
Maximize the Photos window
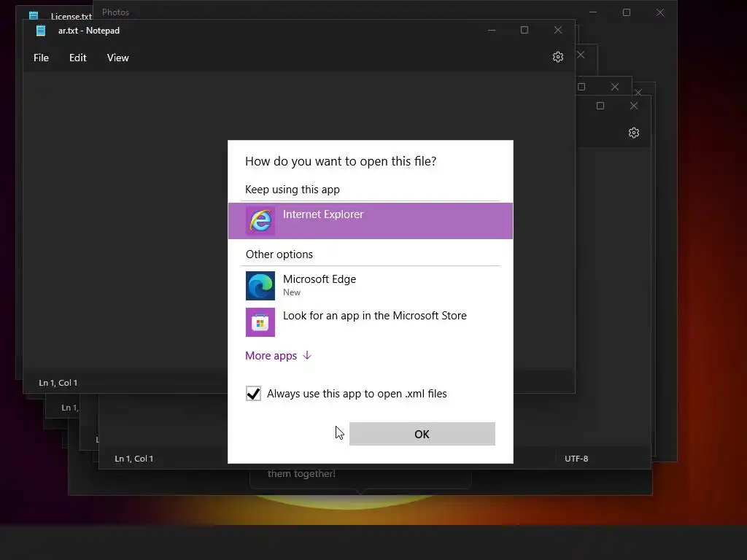point(627,12)
